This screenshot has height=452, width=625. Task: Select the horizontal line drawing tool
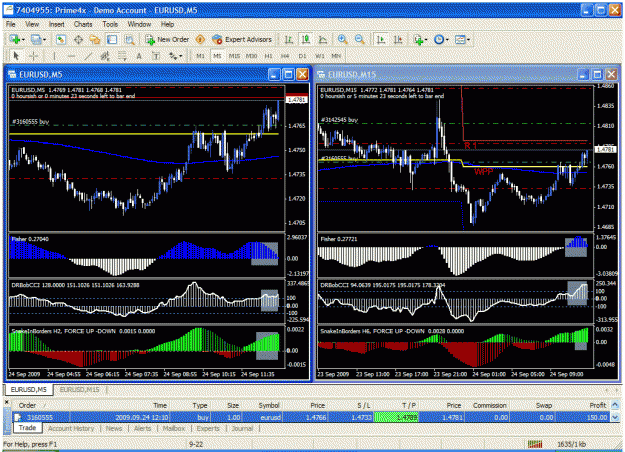(71, 56)
